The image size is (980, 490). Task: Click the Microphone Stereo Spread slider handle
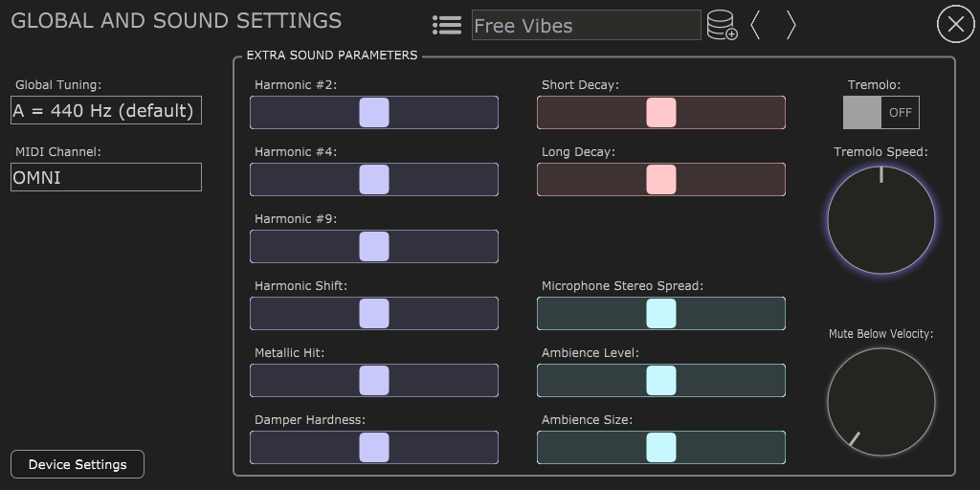tap(661, 313)
